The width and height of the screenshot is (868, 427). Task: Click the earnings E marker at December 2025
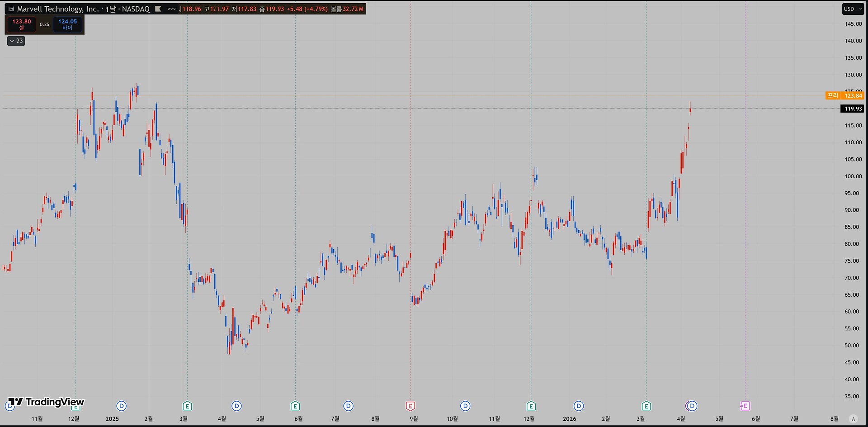point(531,406)
